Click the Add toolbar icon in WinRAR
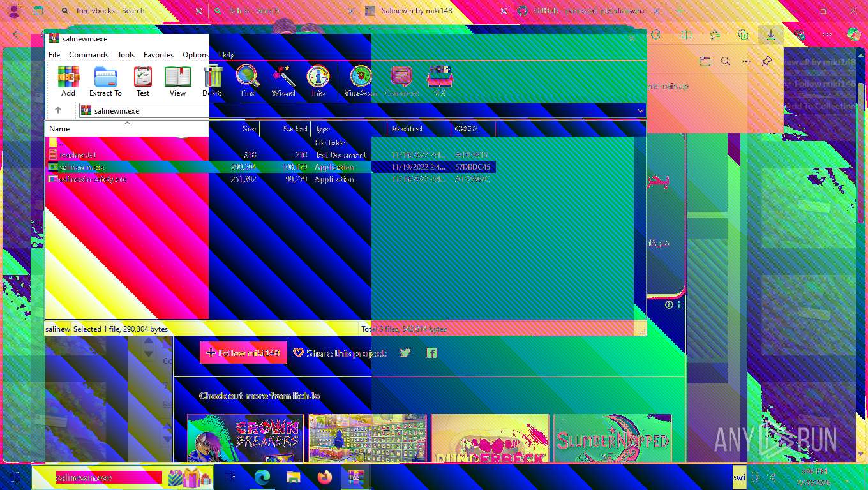The height and width of the screenshot is (490, 868). [x=68, y=81]
